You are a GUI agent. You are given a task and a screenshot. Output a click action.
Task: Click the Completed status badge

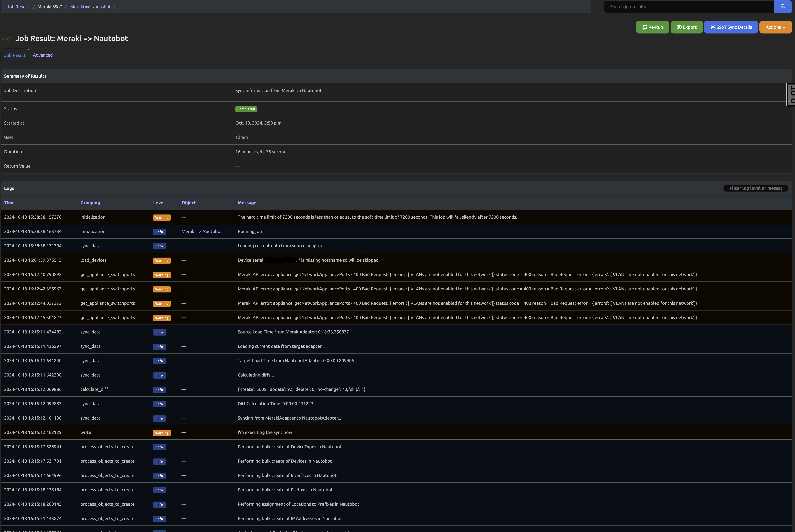[x=246, y=109]
